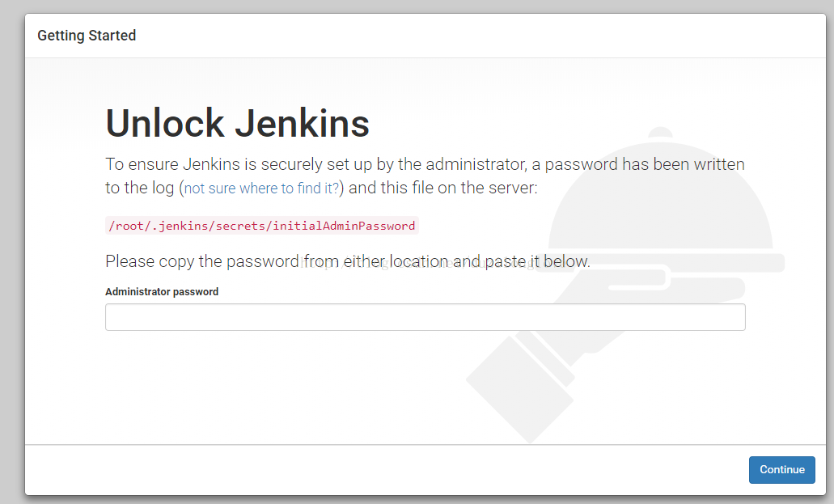Click the knob atop the cloche watermark

tap(661, 133)
